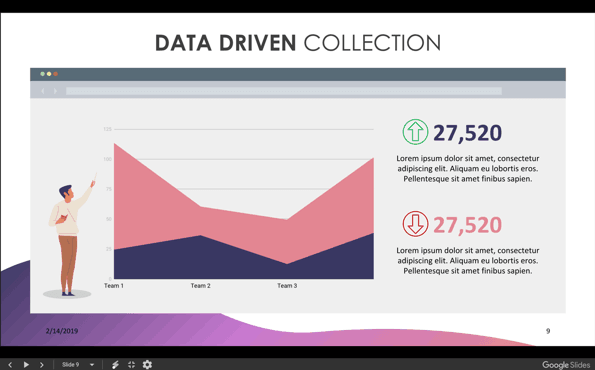Open the presentation settings gear menu
595x370 pixels.
147,365
